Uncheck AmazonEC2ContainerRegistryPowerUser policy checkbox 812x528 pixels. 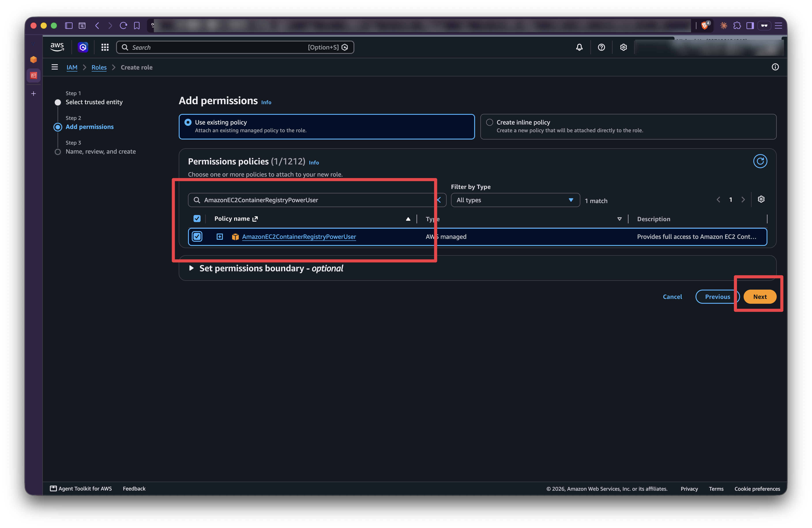tap(197, 237)
